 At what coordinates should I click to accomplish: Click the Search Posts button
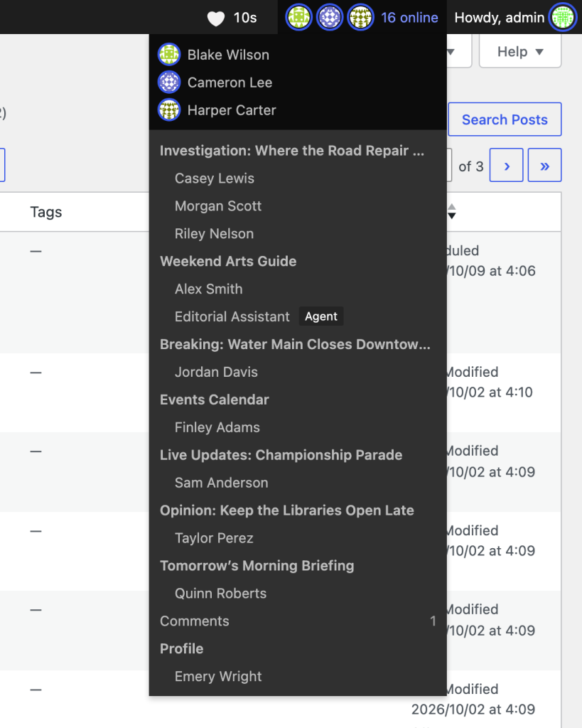(x=505, y=119)
